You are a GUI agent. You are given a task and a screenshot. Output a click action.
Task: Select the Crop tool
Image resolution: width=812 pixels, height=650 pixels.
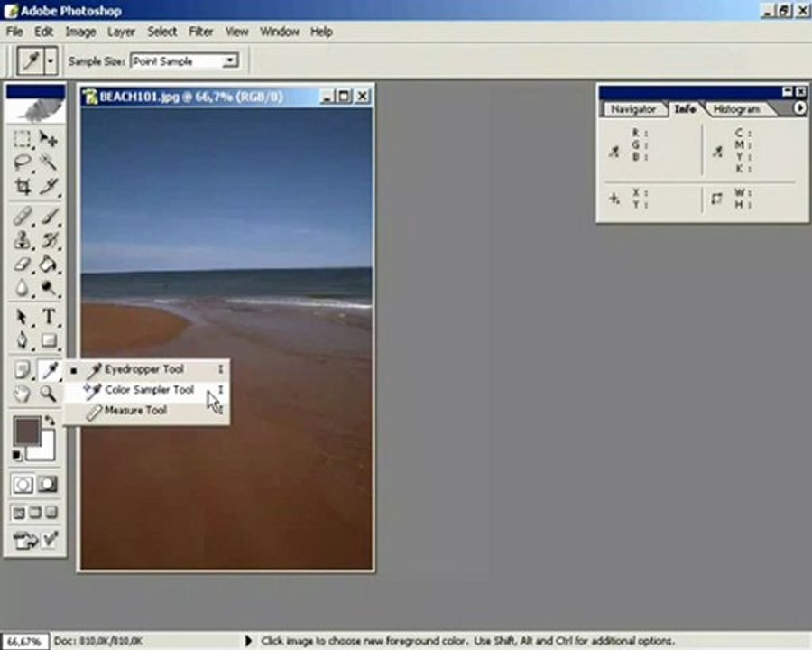pos(22,187)
